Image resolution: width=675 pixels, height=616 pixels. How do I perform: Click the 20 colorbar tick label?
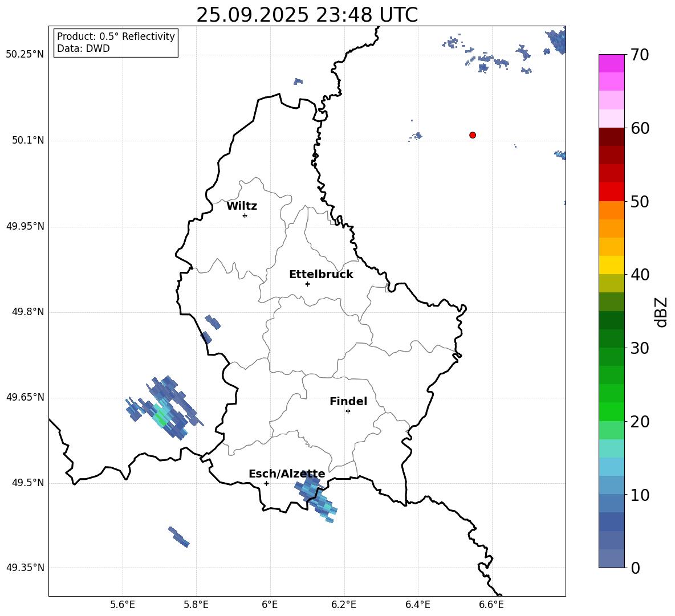coord(640,422)
